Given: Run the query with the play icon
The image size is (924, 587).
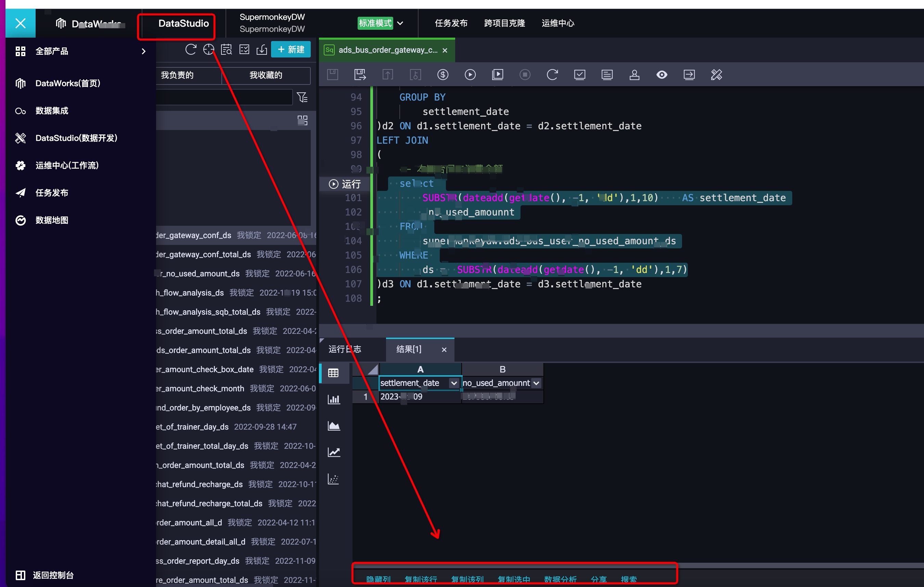Looking at the screenshot, I should click(470, 75).
